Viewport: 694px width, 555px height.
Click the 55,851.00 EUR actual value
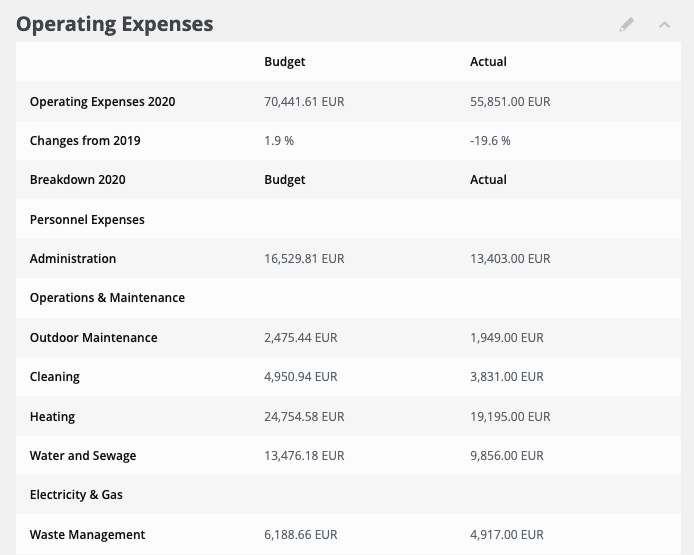coord(510,102)
